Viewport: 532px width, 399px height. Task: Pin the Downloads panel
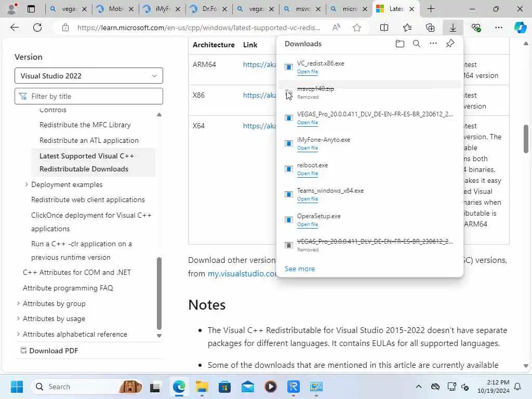coord(450,44)
